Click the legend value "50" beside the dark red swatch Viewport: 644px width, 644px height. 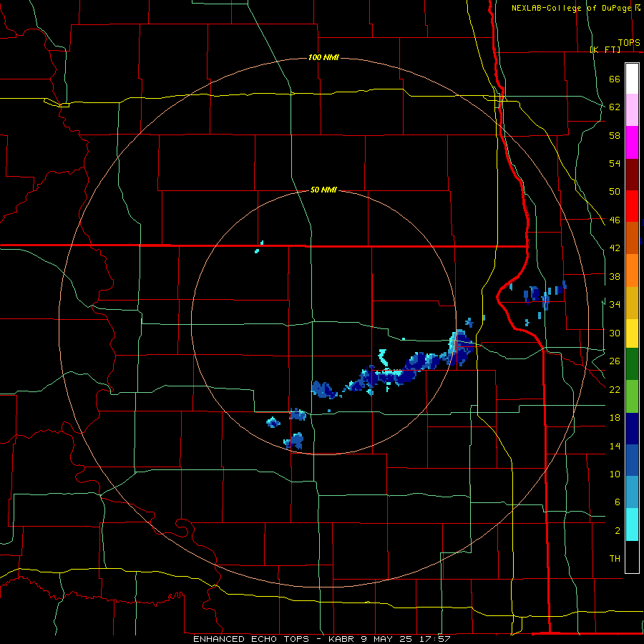(615, 192)
